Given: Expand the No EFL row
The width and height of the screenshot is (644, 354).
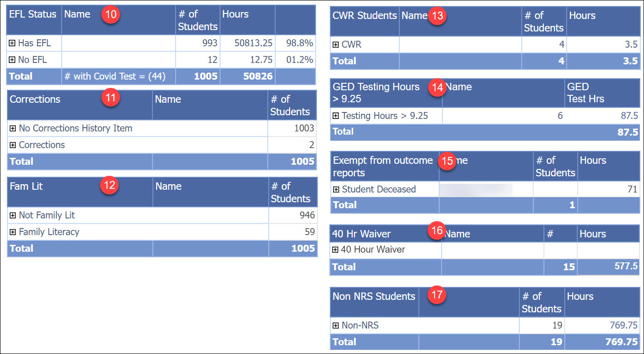Looking at the screenshot, I should pyautogui.click(x=13, y=59).
